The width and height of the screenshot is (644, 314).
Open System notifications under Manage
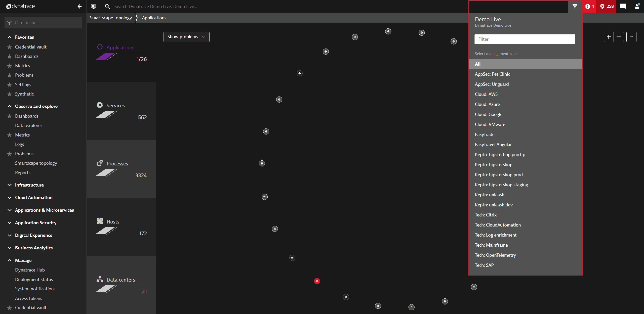[x=35, y=289]
